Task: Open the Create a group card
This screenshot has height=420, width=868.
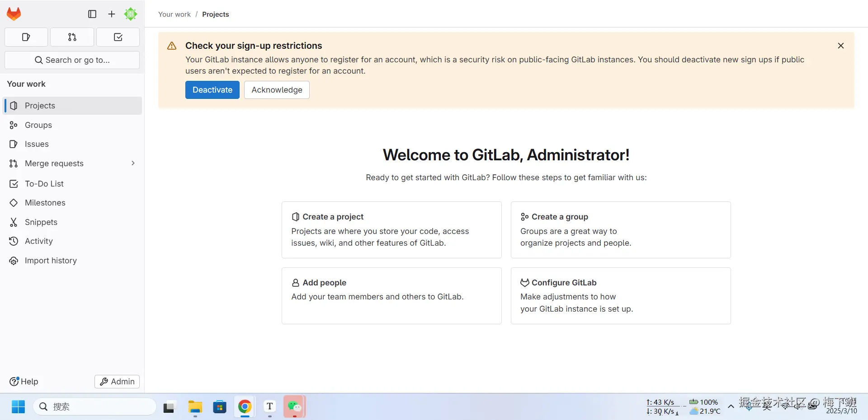Action: click(x=621, y=230)
